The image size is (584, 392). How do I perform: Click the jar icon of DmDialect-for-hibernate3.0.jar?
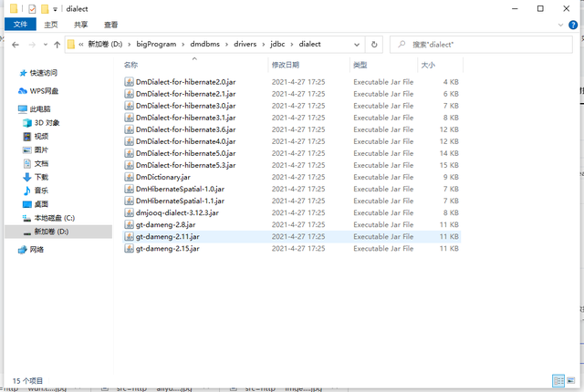[x=129, y=106]
